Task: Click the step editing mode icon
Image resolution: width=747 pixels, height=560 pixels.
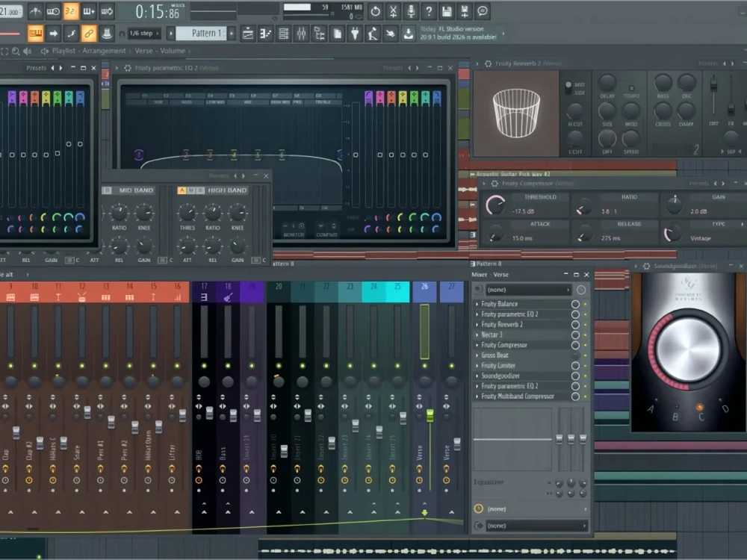Action: [71, 34]
